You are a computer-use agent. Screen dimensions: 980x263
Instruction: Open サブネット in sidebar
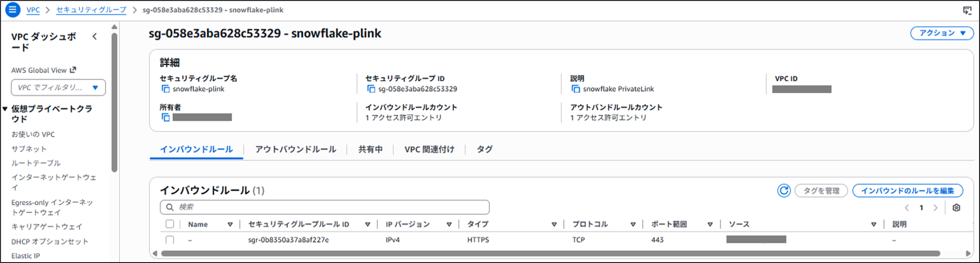coord(29,149)
